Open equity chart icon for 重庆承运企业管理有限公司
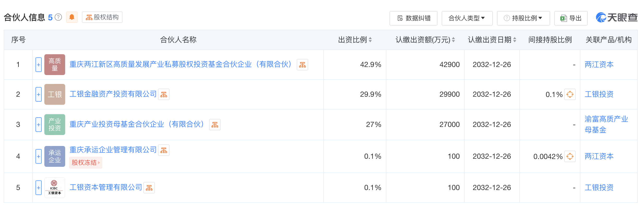This screenshot has height=208, width=644. coord(164,150)
